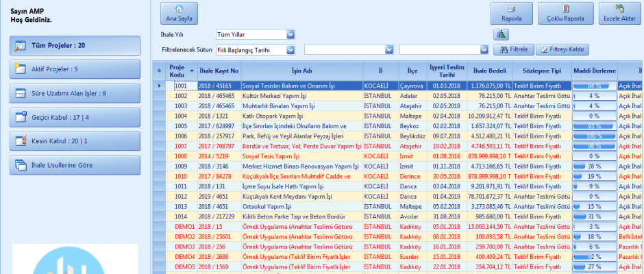Screen dimensions: 644x274
Task: Click the Tüm Projeler magnifier icon
Action: (x=20, y=46)
